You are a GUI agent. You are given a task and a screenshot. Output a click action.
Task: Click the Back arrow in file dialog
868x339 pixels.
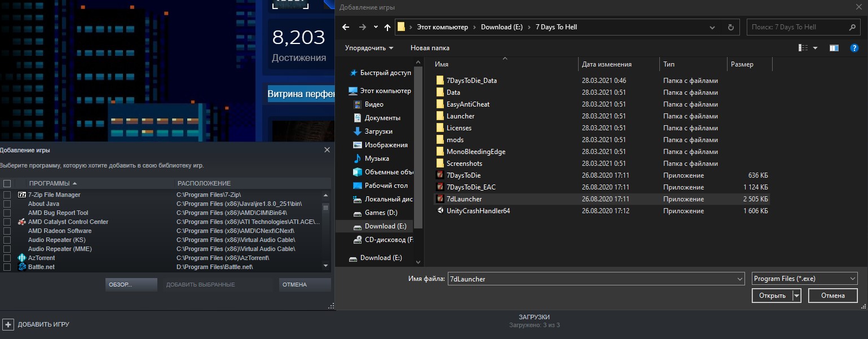pos(346,27)
